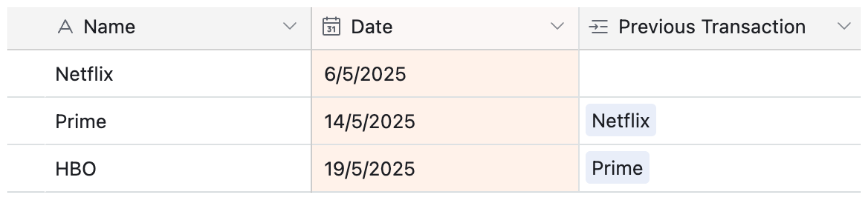Open the Prime linked record chip
This screenshot has width=868, height=200.
pos(617,168)
